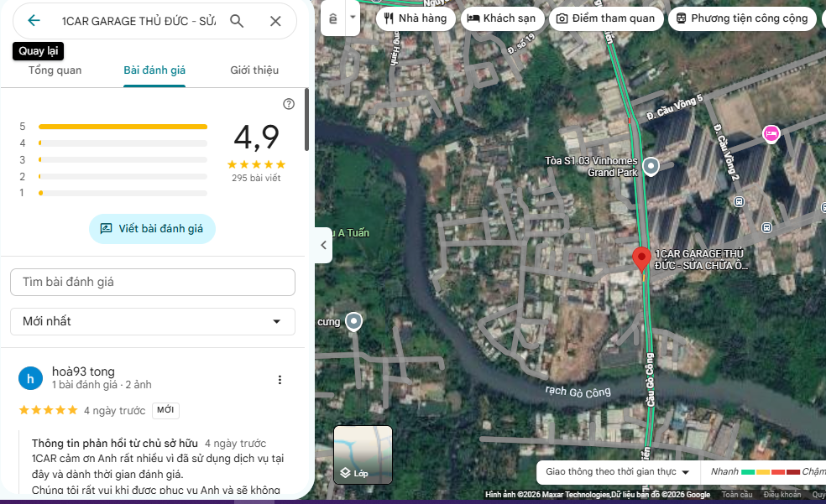Open the ratings help question-mark icon
The image size is (826, 504).
pos(289,104)
